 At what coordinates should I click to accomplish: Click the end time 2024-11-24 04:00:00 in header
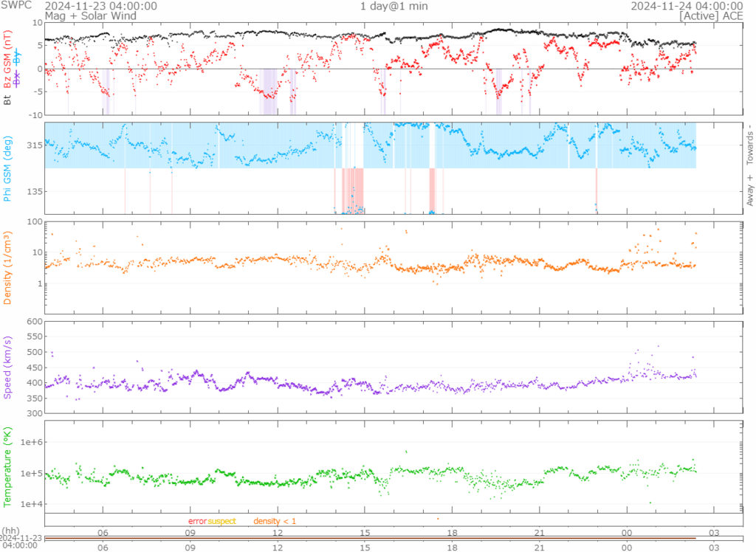(687, 6)
